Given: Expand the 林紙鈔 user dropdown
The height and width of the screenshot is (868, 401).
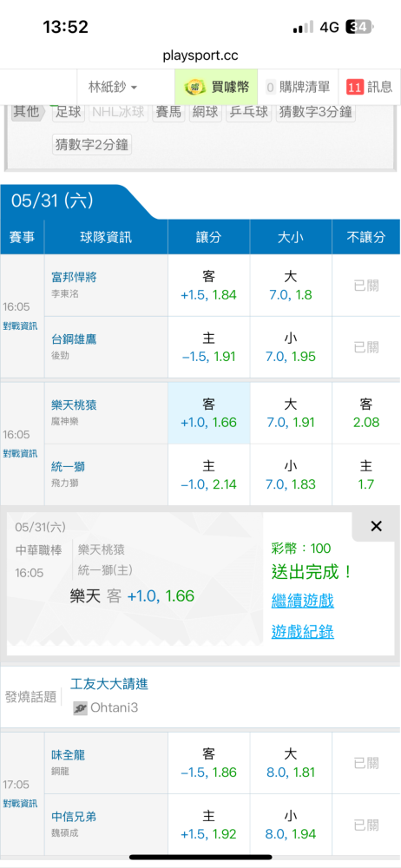Looking at the screenshot, I should click(x=113, y=87).
